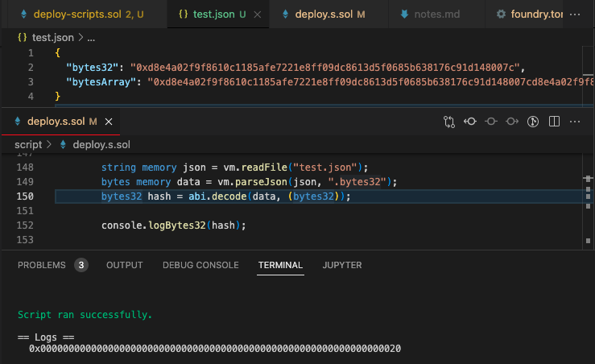Click the breadcrumb ellipsis after test.json
The image size is (595, 364).
(91, 38)
